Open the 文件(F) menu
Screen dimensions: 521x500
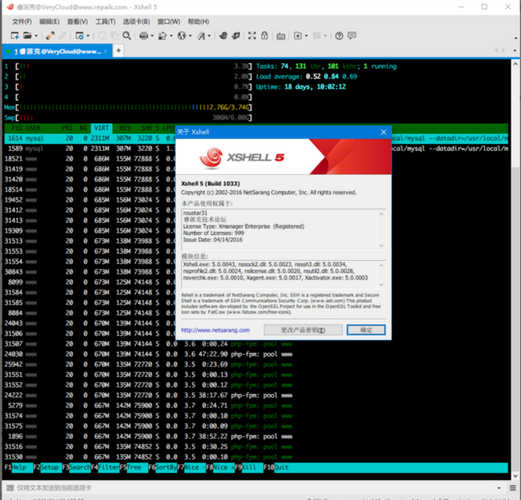22,21
